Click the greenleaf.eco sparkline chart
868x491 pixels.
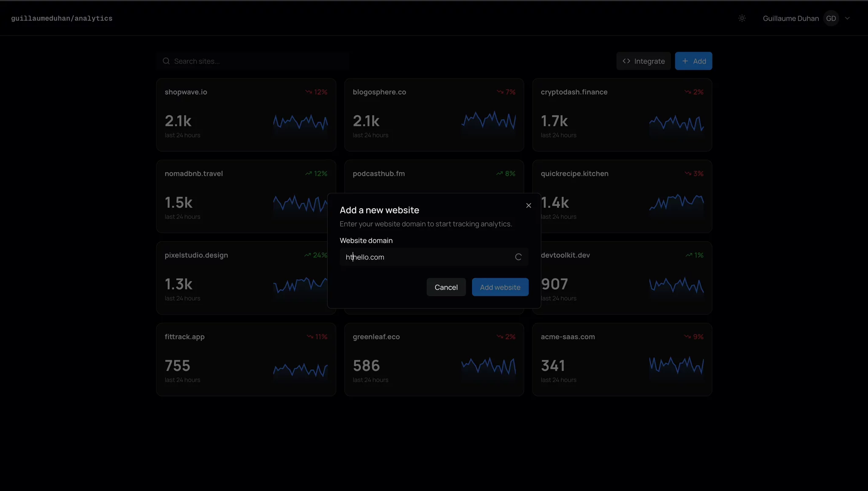[x=489, y=368]
